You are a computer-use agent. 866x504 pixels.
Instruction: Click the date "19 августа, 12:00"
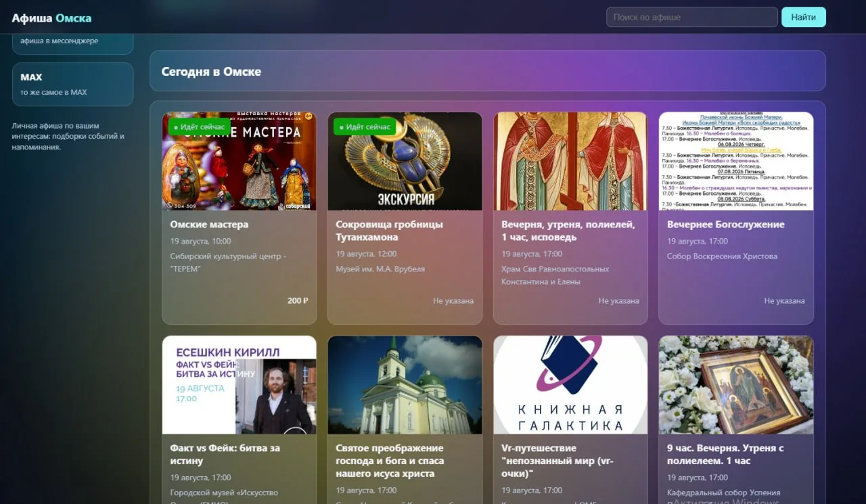[x=366, y=254]
